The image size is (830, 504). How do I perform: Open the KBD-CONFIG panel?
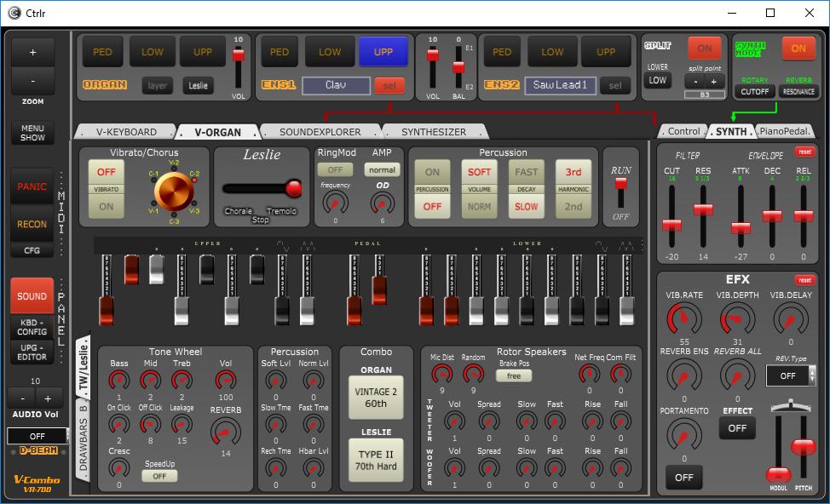[x=32, y=327]
